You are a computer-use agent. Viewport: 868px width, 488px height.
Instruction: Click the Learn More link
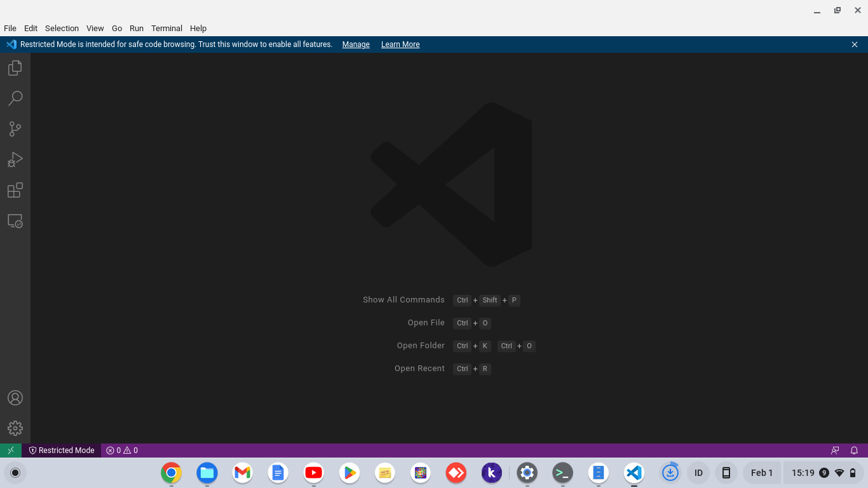coord(400,44)
